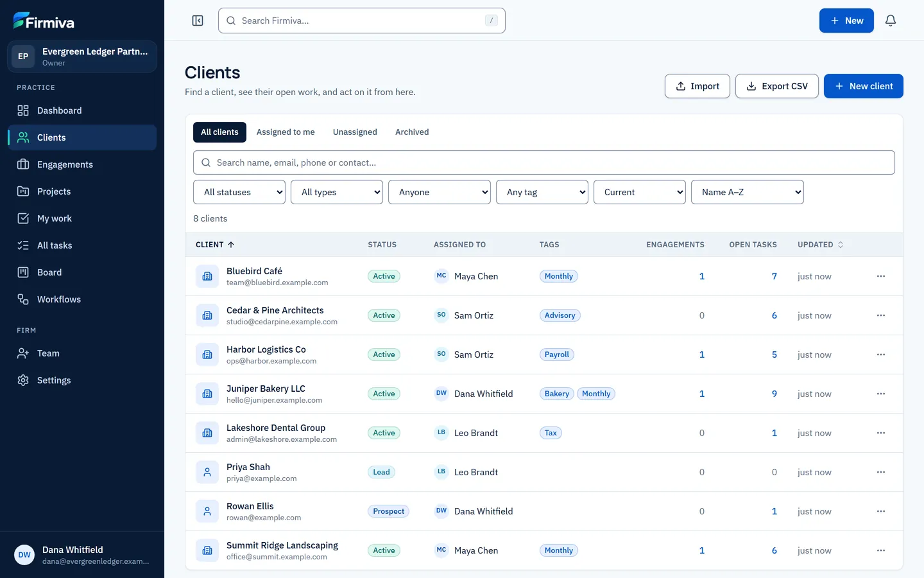Open the notifications bell
924x578 pixels.
click(891, 21)
